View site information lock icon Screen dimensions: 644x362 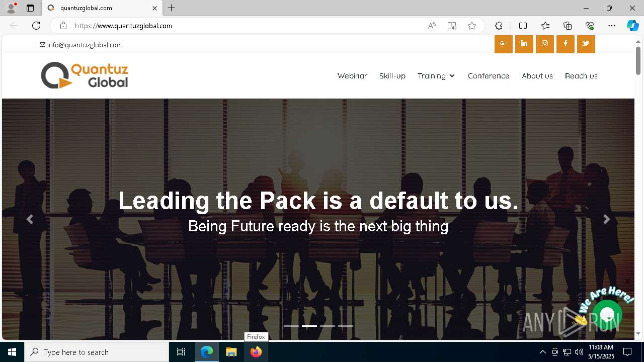pos(63,26)
